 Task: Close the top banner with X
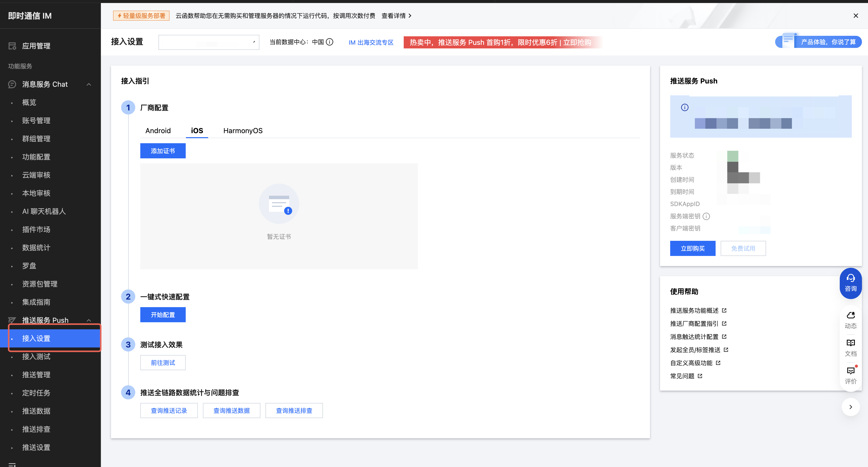(x=856, y=16)
